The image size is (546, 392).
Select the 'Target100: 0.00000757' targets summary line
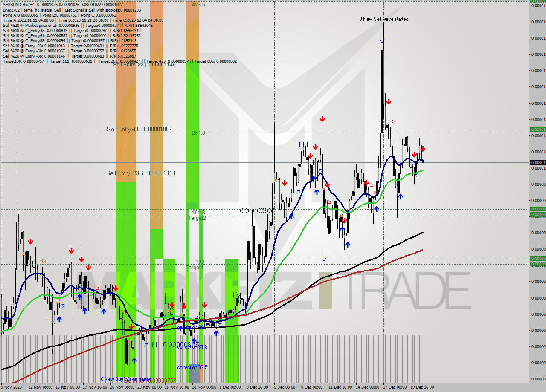point(120,61)
